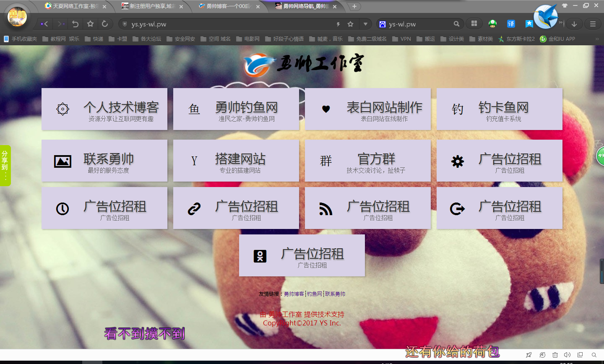Reload the page with the refresh icon

pos(105,24)
